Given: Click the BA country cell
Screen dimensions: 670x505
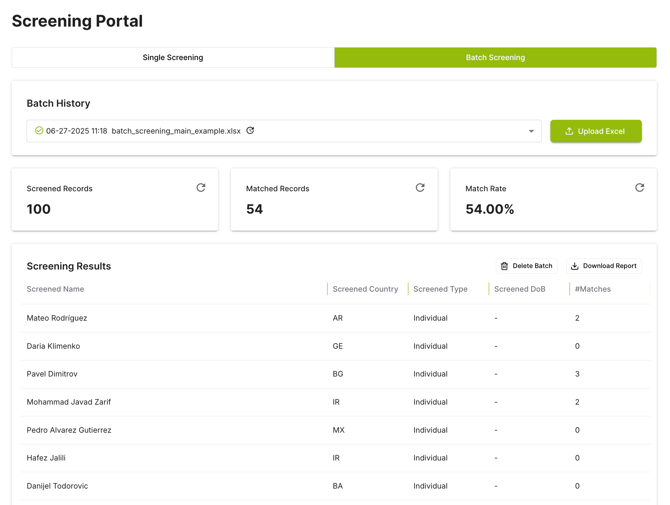Looking at the screenshot, I should 338,486.
